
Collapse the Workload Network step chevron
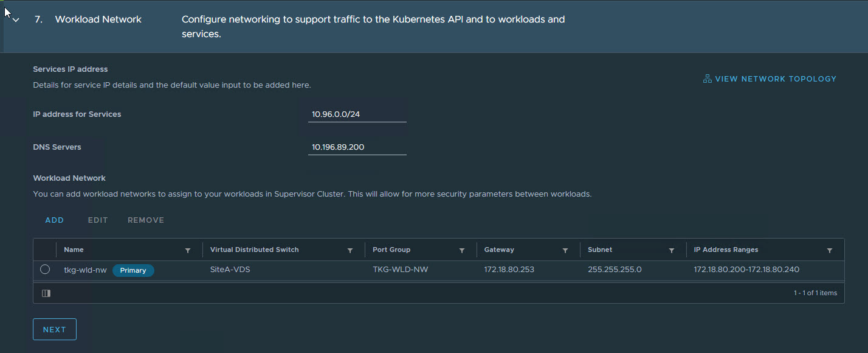click(x=16, y=20)
